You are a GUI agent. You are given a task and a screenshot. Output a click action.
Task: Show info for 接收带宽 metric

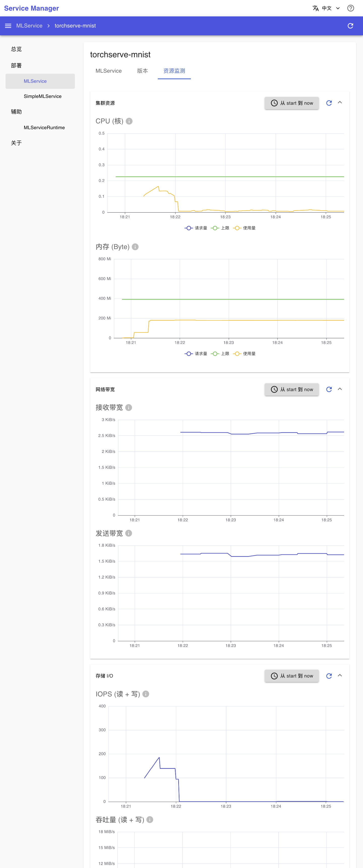click(x=129, y=408)
